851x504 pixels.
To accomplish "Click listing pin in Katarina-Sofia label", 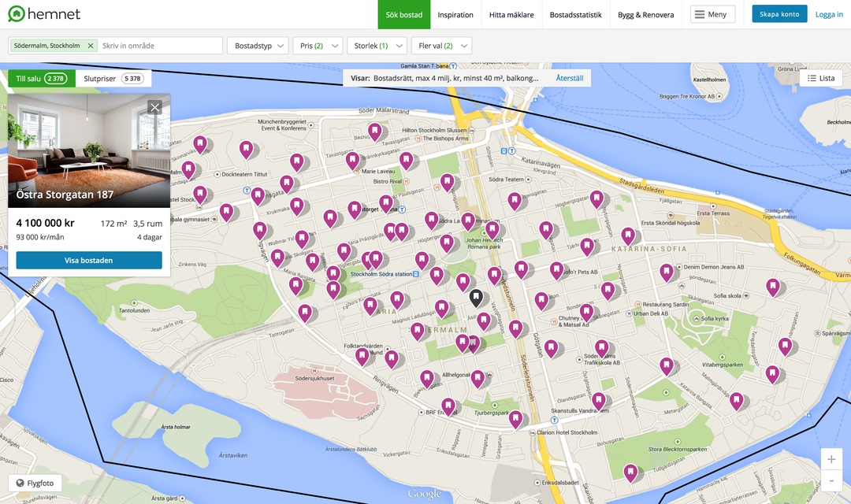I will (x=628, y=236).
